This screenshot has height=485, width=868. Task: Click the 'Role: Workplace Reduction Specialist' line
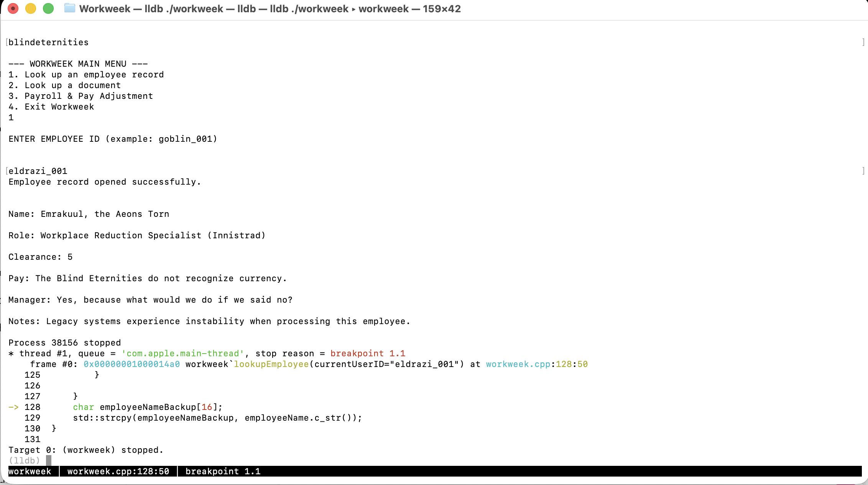137,235
